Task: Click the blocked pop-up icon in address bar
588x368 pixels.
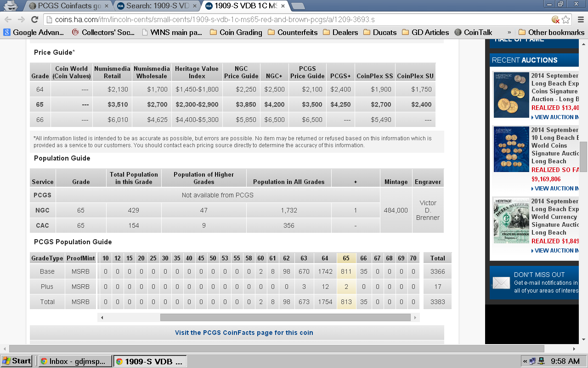Action: tap(556, 19)
